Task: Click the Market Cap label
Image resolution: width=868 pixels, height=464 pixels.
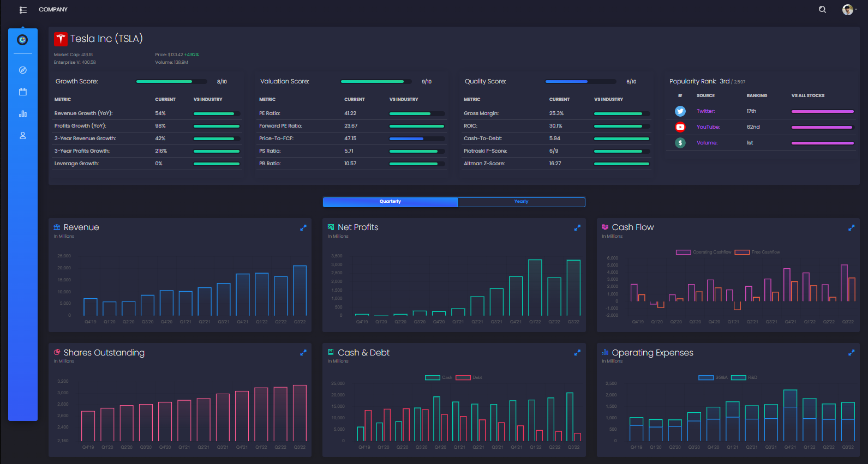Action: [x=67, y=55]
